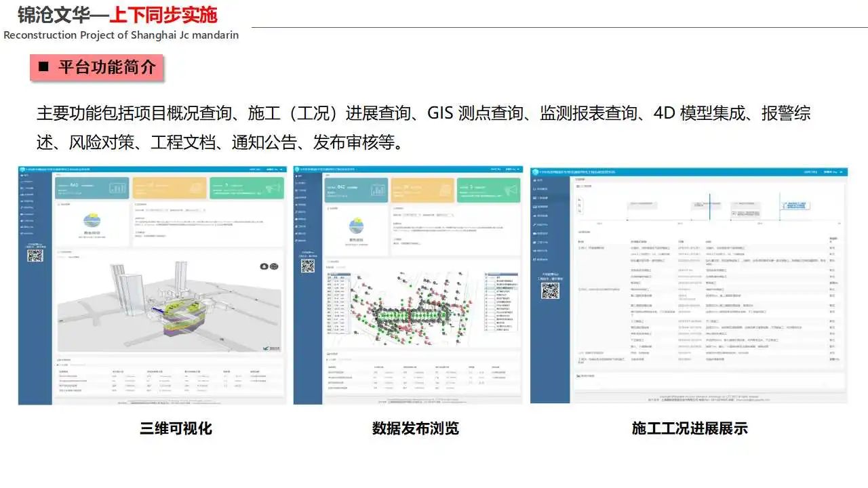Open the user dropdown in the right screenshot header
Screen dimensions: 868x488
tap(832, 172)
